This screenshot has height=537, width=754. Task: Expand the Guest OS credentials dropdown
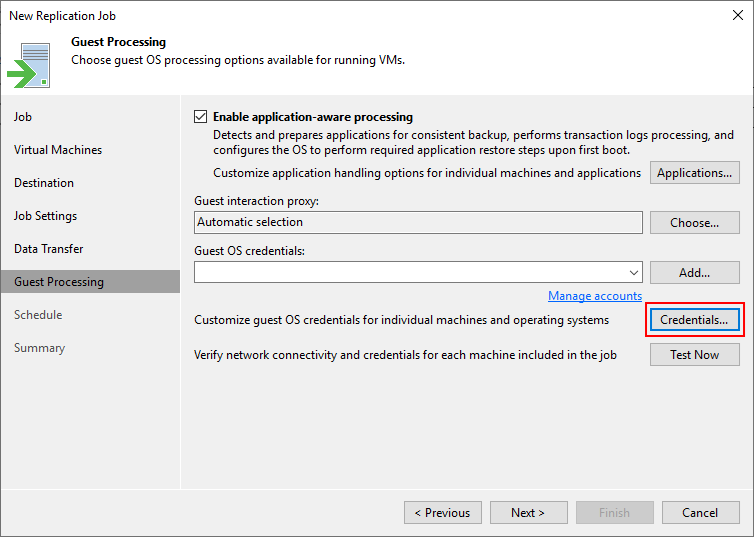click(633, 273)
